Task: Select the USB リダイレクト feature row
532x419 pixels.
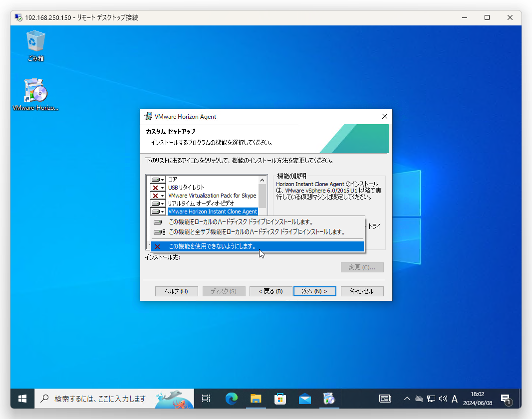Action: point(186,188)
